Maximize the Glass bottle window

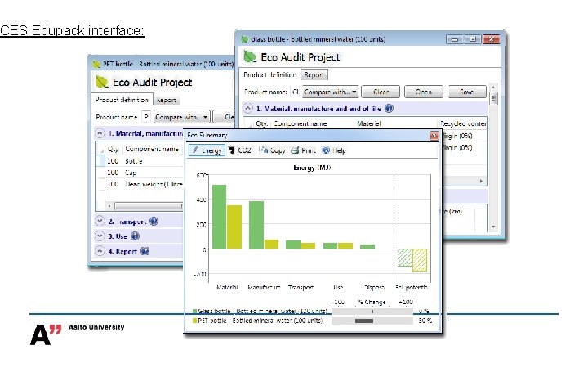tap(473, 39)
